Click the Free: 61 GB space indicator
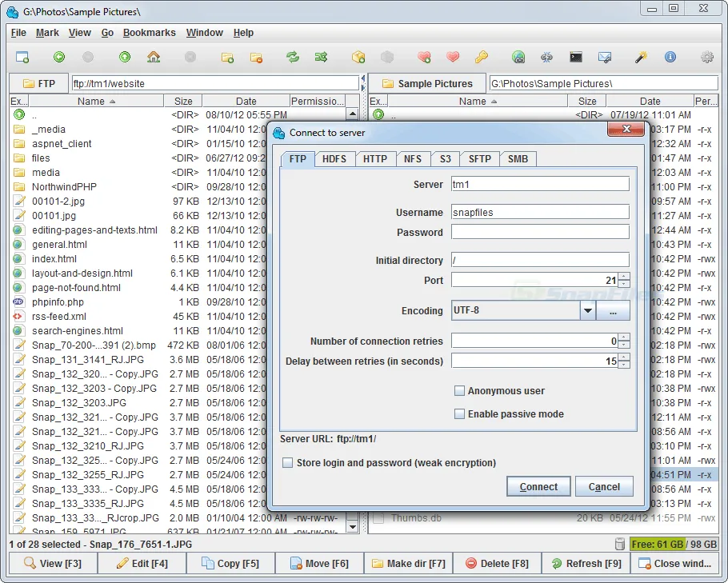The width and height of the screenshot is (728, 583). (674, 544)
